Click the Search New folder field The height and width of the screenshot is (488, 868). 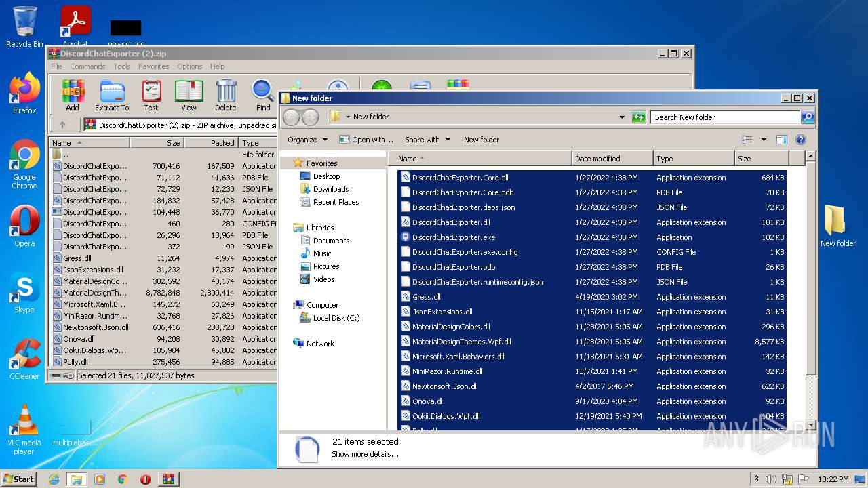(725, 117)
